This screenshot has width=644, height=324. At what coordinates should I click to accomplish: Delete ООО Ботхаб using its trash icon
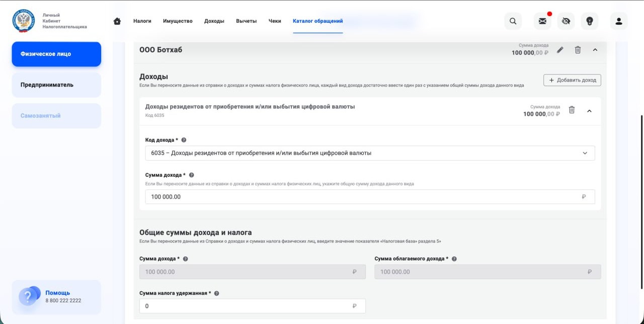coord(578,50)
